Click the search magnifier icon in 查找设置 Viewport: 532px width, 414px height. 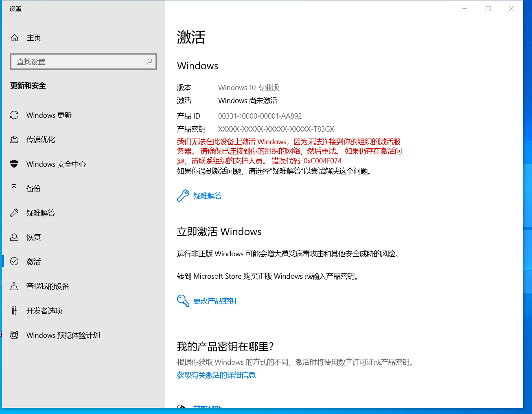tap(149, 62)
